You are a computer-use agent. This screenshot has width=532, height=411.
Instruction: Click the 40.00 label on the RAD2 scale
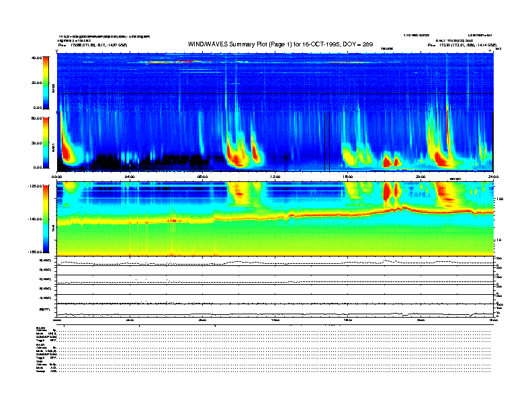pos(37,58)
